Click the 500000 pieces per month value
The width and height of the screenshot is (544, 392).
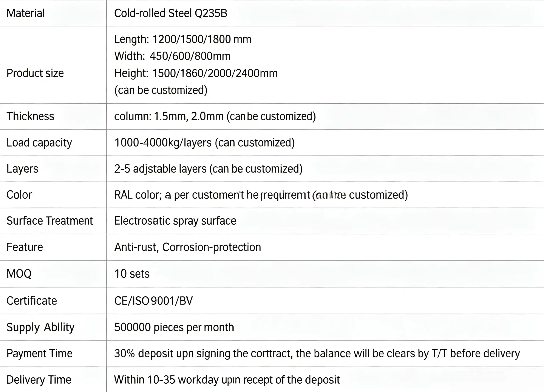click(174, 328)
